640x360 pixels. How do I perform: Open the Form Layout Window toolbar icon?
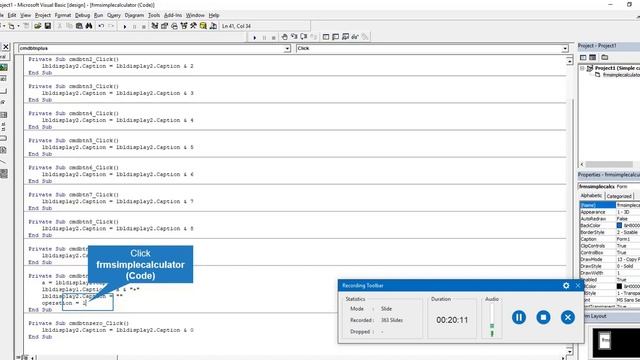[x=174, y=26]
